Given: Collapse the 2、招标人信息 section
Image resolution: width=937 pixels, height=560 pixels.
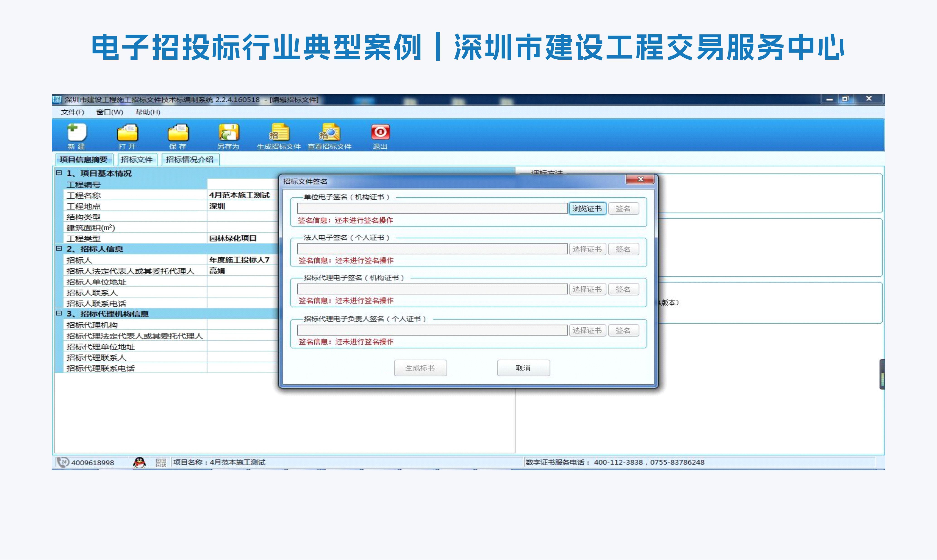Looking at the screenshot, I should click(59, 248).
